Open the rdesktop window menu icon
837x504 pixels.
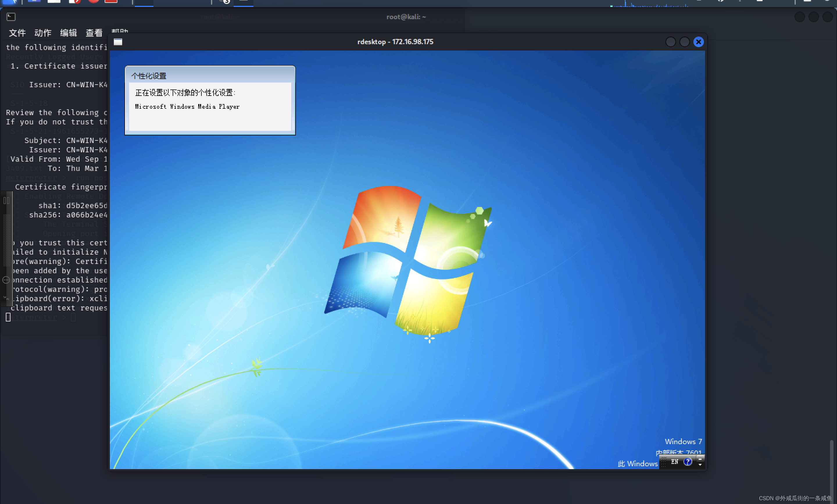(118, 42)
